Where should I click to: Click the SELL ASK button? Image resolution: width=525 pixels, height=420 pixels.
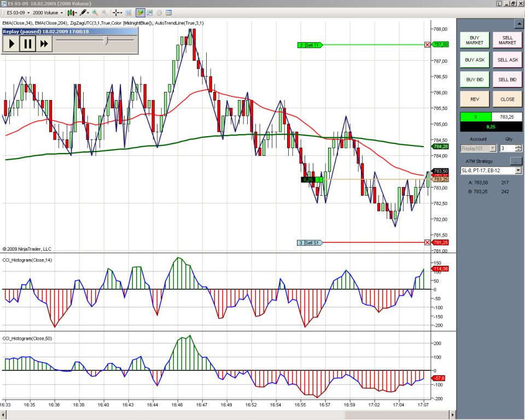pos(507,60)
